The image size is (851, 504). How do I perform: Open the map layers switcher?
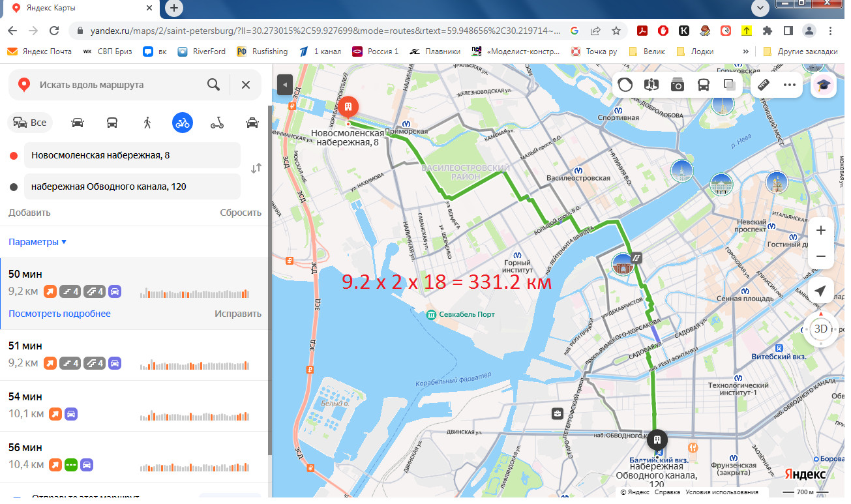(730, 85)
